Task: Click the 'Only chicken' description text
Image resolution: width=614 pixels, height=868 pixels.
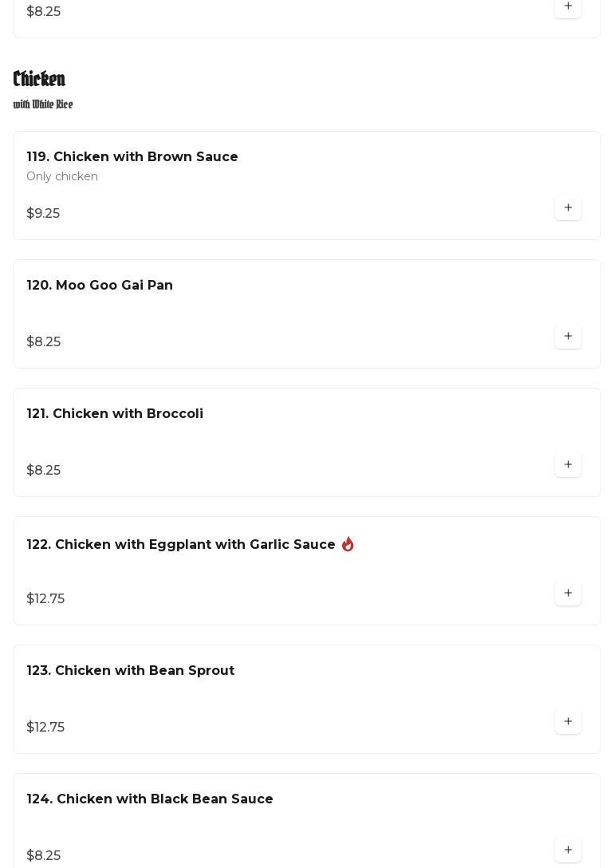Action: point(62,176)
